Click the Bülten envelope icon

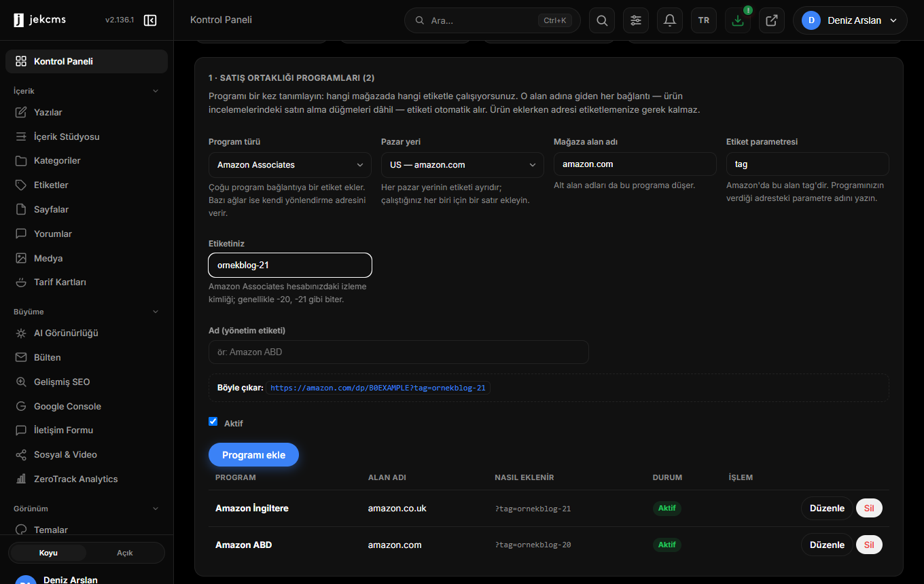click(21, 357)
